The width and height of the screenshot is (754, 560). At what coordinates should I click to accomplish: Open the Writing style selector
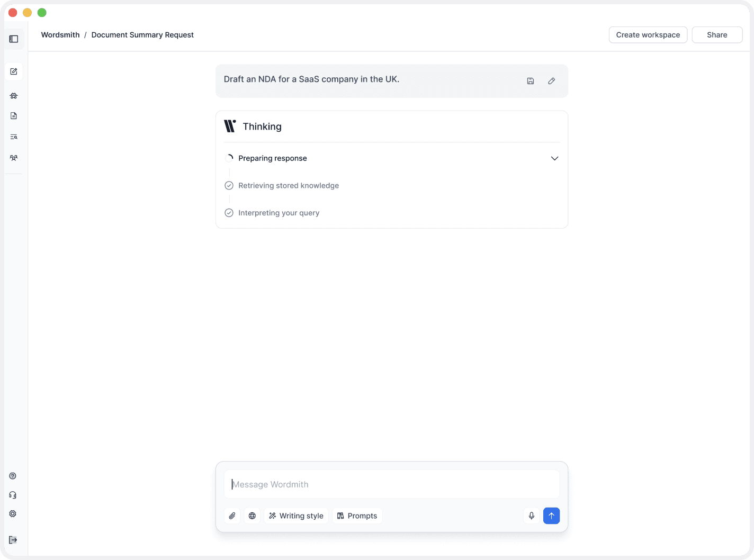pos(296,516)
